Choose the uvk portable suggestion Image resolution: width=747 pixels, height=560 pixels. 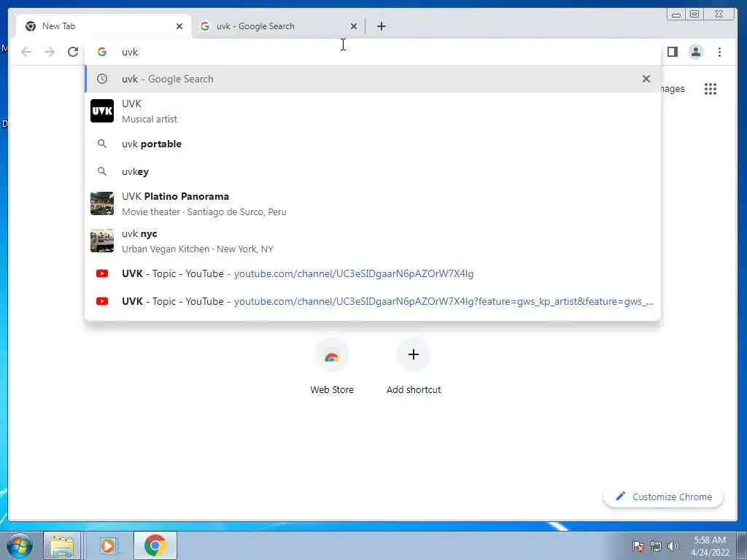coord(373,144)
